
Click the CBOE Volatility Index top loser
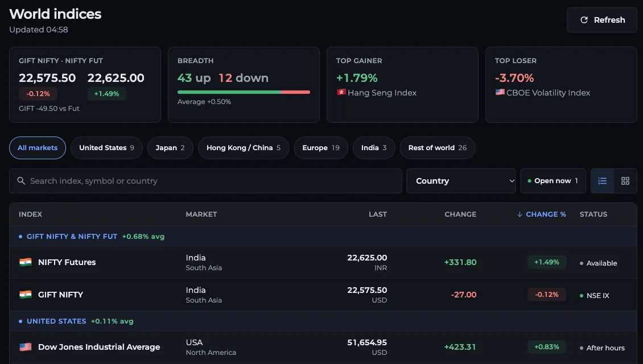point(549,93)
